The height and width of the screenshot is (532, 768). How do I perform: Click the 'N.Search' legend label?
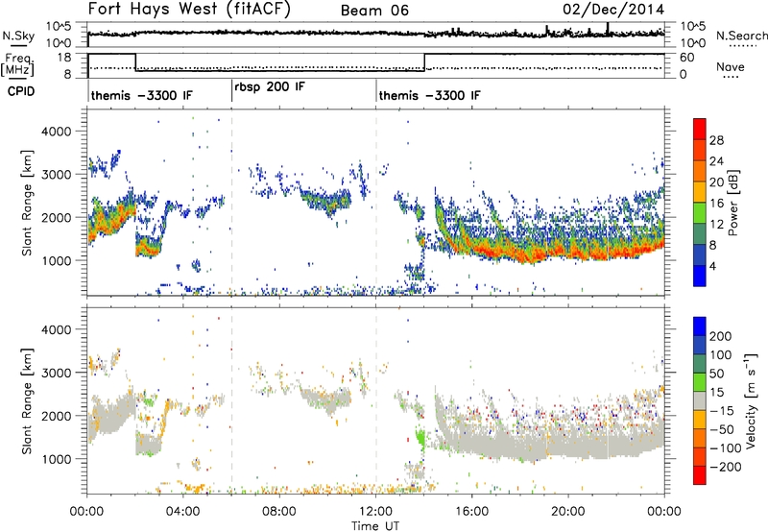[x=741, y=36]
